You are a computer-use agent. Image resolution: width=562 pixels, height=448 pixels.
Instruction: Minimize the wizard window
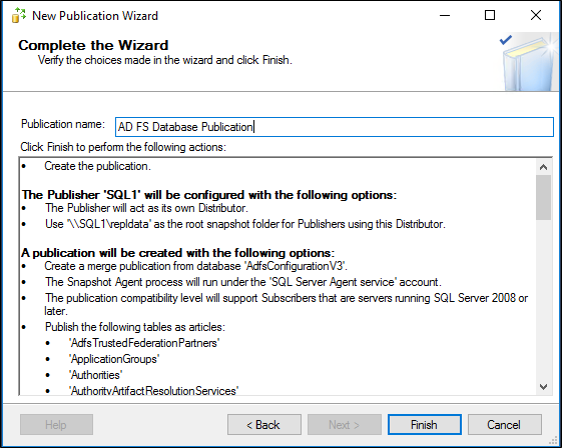(x=445, y=15)
